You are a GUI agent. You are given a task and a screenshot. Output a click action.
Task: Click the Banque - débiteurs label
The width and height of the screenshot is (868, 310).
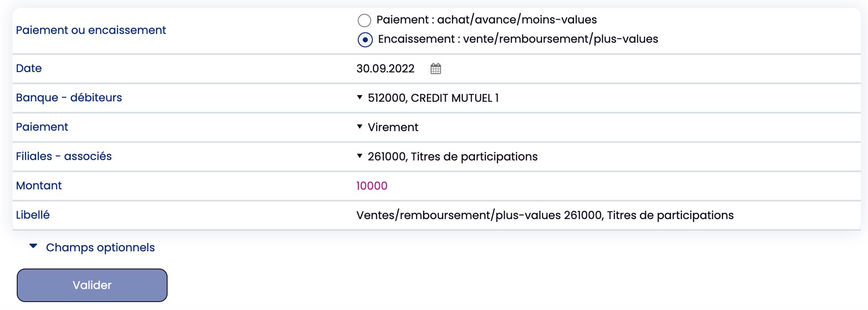point(69,98)
